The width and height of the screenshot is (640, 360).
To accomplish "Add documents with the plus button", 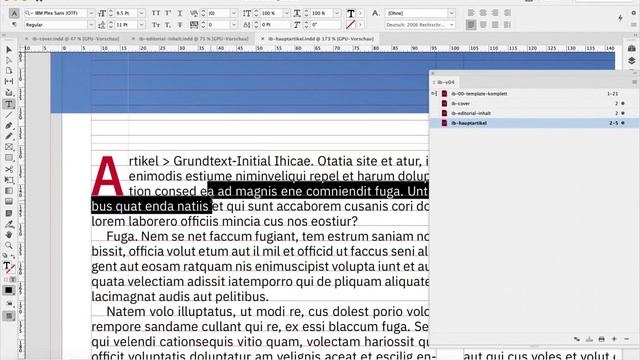I will [x=614, y=339].
